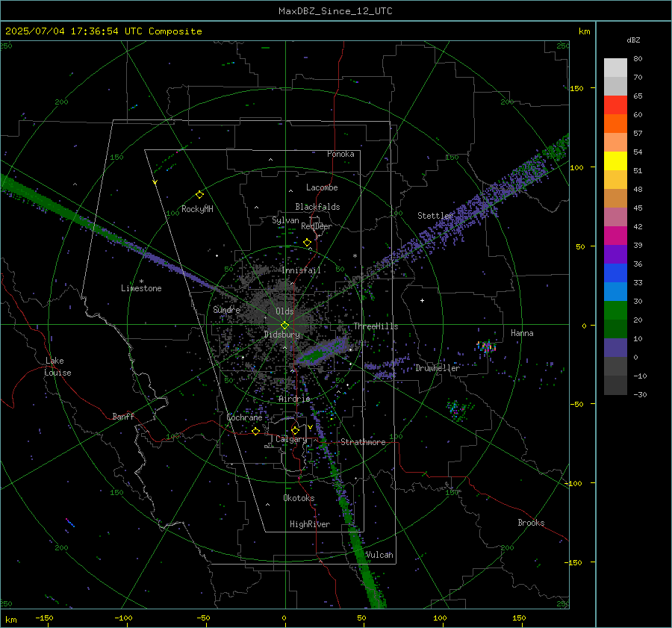This screenshot has width=672, height=628.
Task: Click the Banff label
Action: click(x=123, y=416)
